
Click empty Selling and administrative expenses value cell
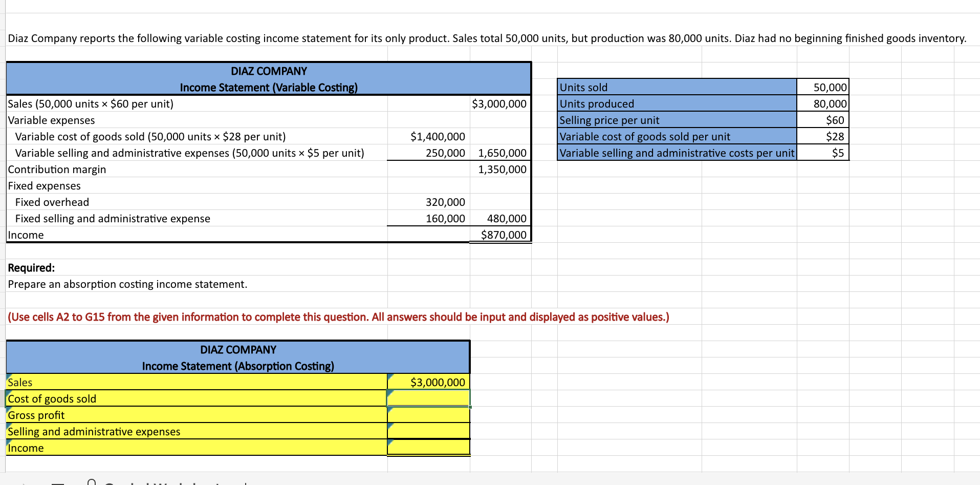[x=429, y=432]
